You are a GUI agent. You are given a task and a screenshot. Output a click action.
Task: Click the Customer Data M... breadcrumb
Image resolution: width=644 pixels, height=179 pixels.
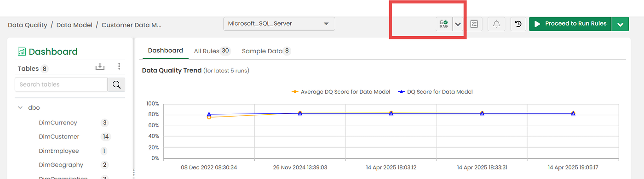tap(132, 25)
